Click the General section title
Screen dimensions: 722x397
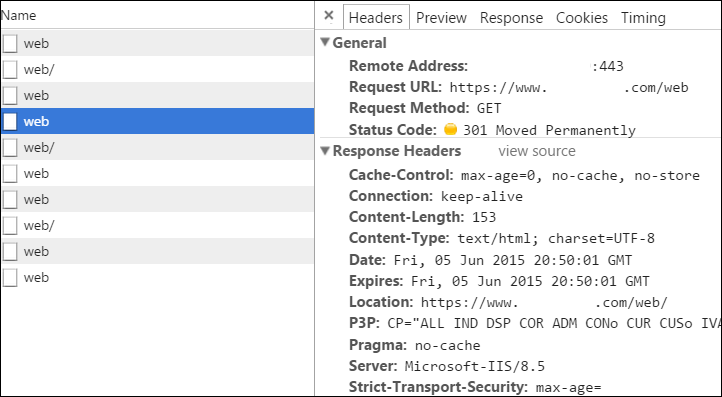click(x=360, y=43)
